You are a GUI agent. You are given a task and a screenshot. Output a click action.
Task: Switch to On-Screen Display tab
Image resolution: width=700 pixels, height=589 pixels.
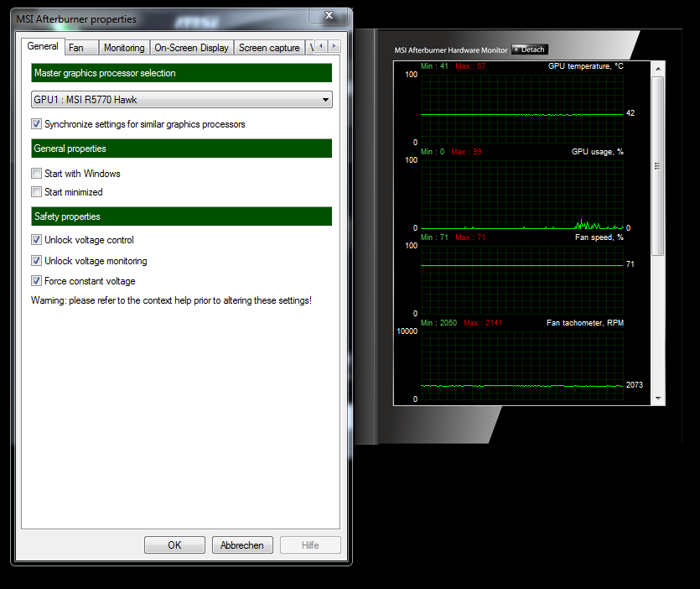(191, 48)
